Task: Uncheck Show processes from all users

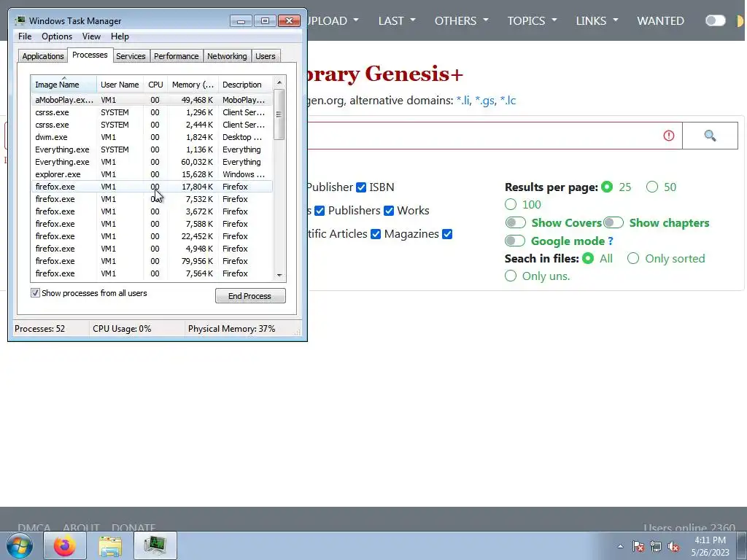Action: point(35,293)
